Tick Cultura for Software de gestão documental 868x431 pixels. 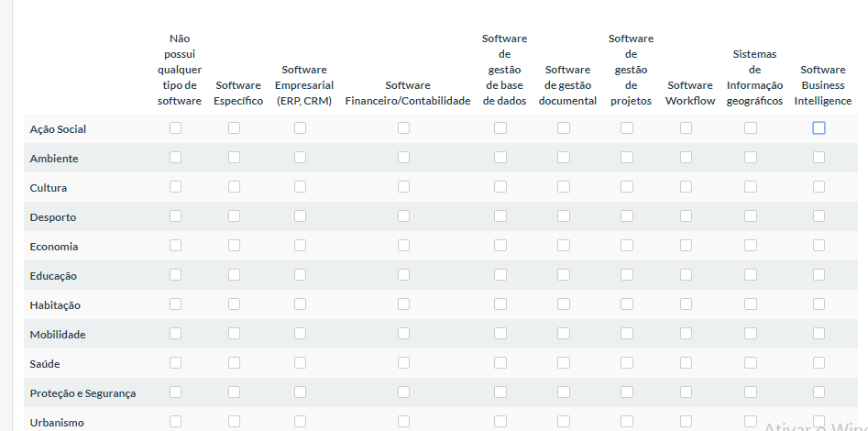pyautogui.click(x=564, y=187)
